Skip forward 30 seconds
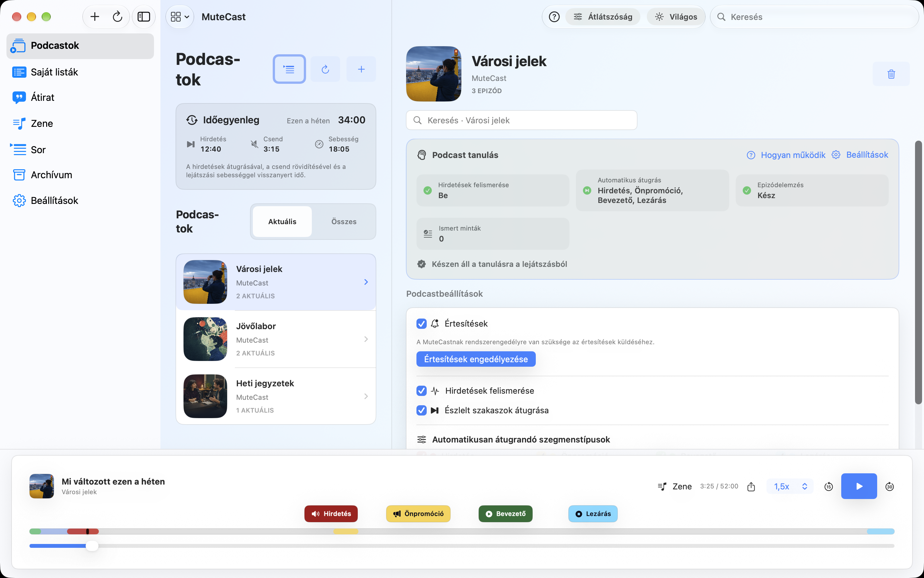Screen dimensions: 924x578 (x=889, y=486)
